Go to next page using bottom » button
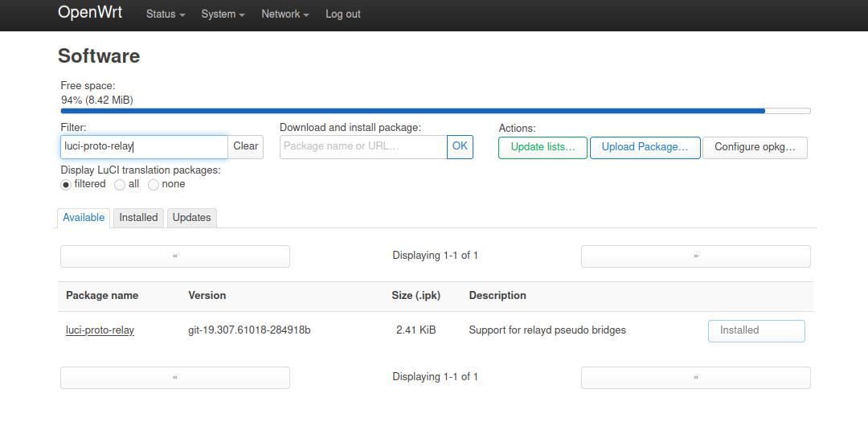 tap(695, 377)
